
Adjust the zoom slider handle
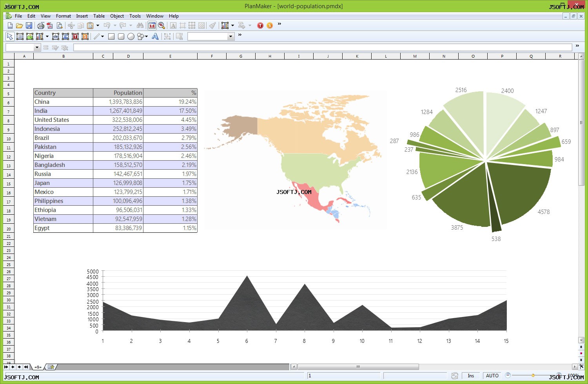pyautogui.click(x=533, y=375)
